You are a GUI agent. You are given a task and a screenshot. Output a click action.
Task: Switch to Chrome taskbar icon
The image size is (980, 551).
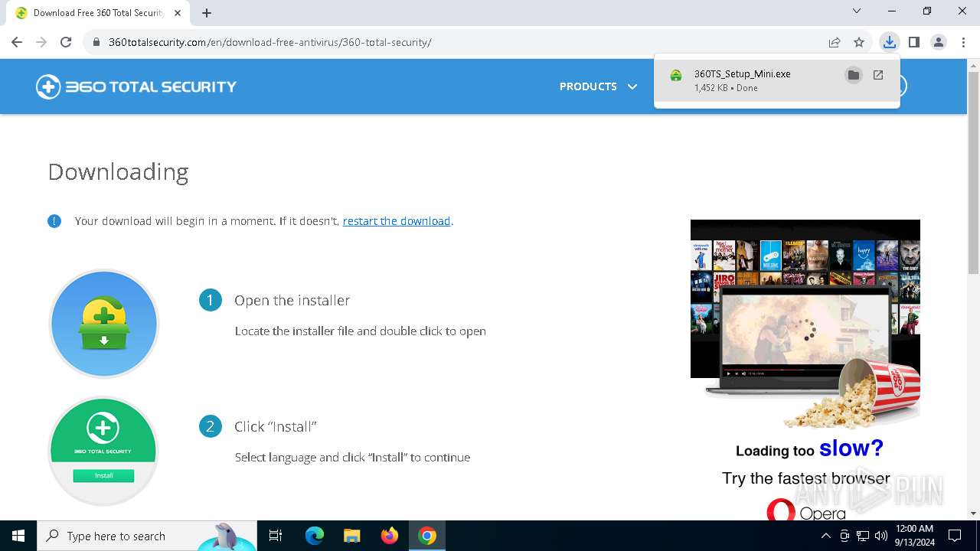(427, 536)
